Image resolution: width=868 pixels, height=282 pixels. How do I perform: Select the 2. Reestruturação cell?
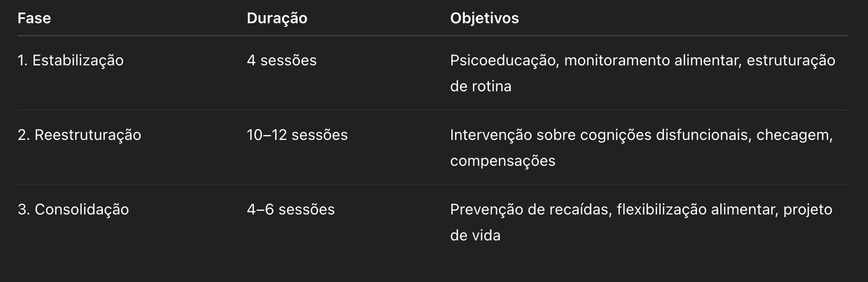point(79,135)
